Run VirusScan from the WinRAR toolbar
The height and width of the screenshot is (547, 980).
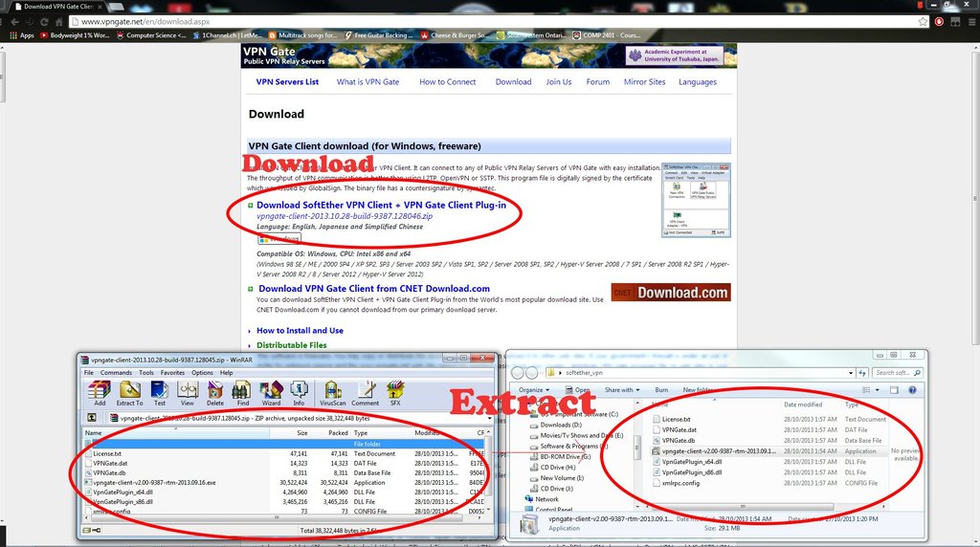[332, 393]
